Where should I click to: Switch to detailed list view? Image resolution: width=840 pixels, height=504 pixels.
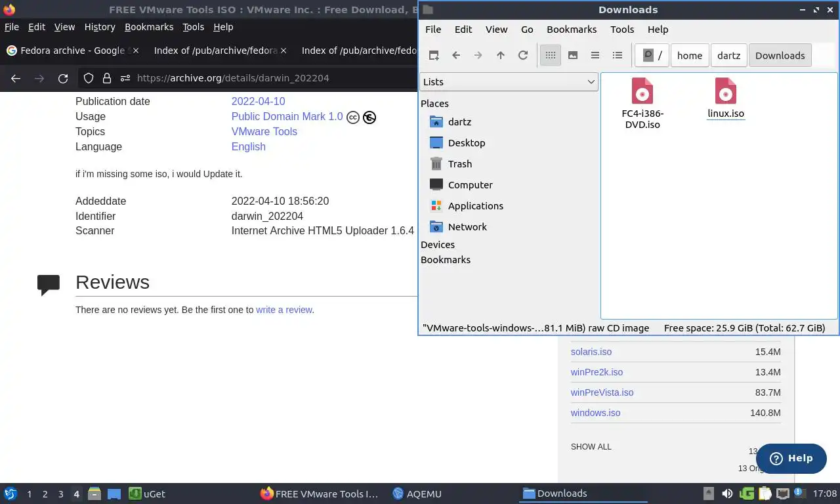click(x=618, y=55)
